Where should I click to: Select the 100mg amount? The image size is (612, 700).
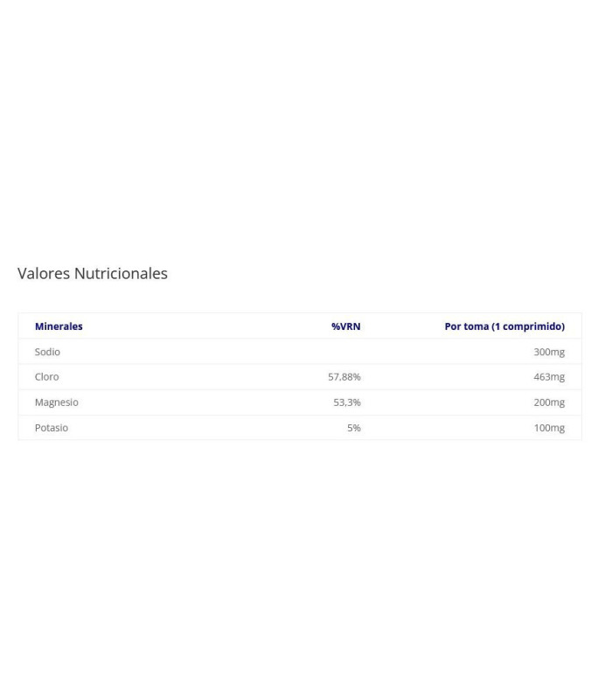(549, 428)
